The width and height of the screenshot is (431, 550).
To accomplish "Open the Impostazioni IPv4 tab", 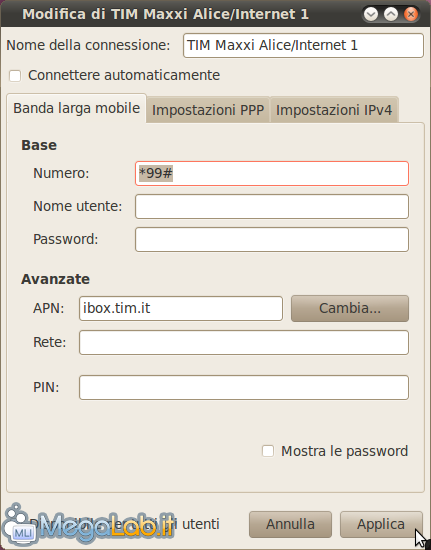I will pyautogui.click(x=334, y=110).
